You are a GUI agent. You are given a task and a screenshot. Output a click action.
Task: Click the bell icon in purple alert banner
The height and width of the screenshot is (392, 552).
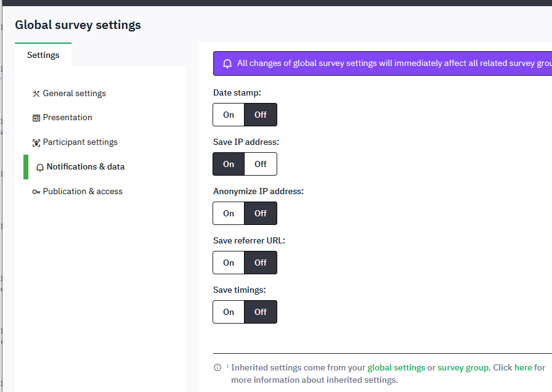227,63
